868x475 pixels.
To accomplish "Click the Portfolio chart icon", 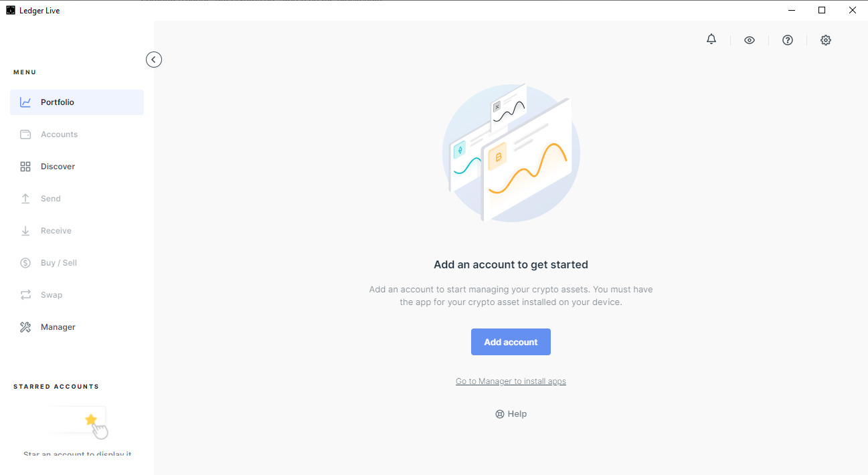I will [25, 102].
